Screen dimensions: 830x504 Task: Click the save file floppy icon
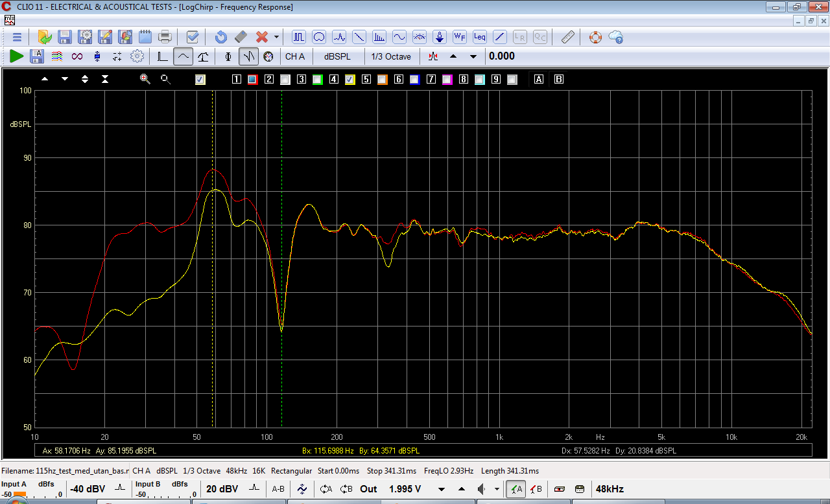click(x=64, y=37)
